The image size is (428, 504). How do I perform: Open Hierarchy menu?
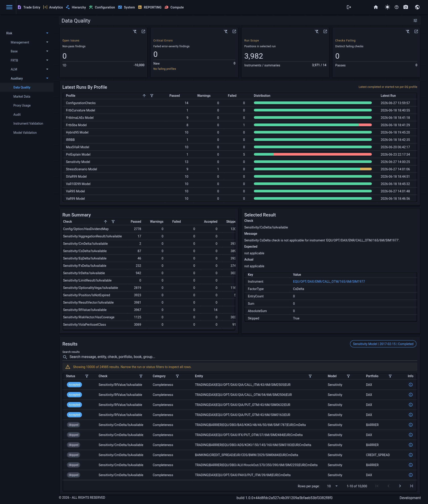point(76,7)
